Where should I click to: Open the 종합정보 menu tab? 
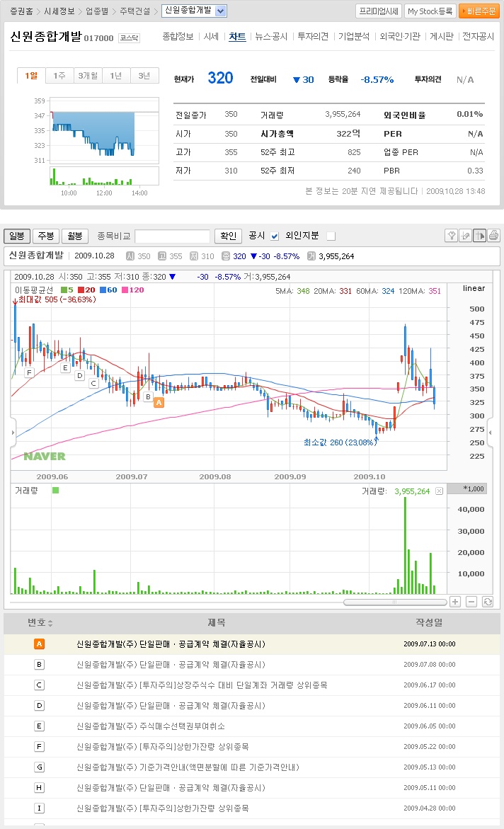click(x=178, y=37)
